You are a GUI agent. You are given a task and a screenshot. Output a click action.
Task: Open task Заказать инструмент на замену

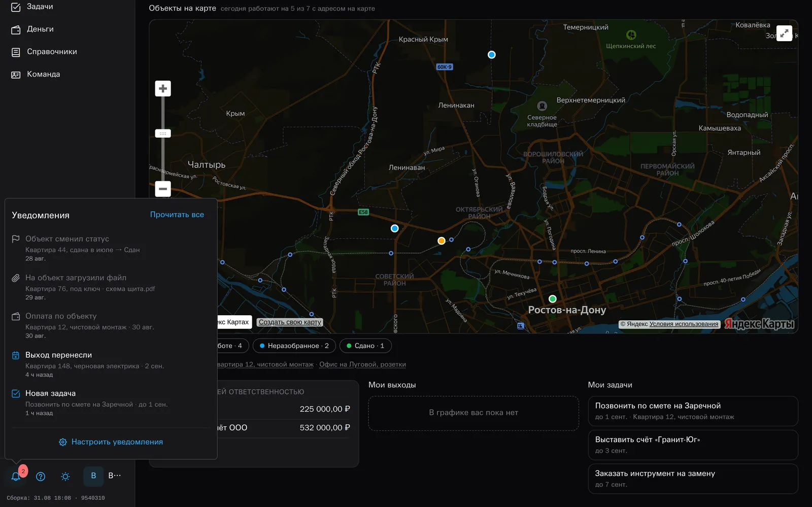[693, 479]
